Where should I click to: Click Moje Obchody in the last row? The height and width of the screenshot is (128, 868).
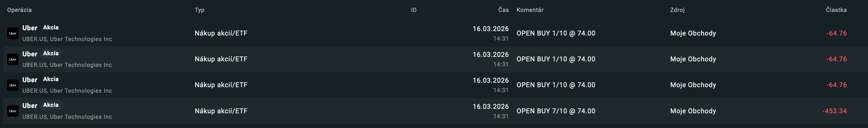click(x=693, y=111)
